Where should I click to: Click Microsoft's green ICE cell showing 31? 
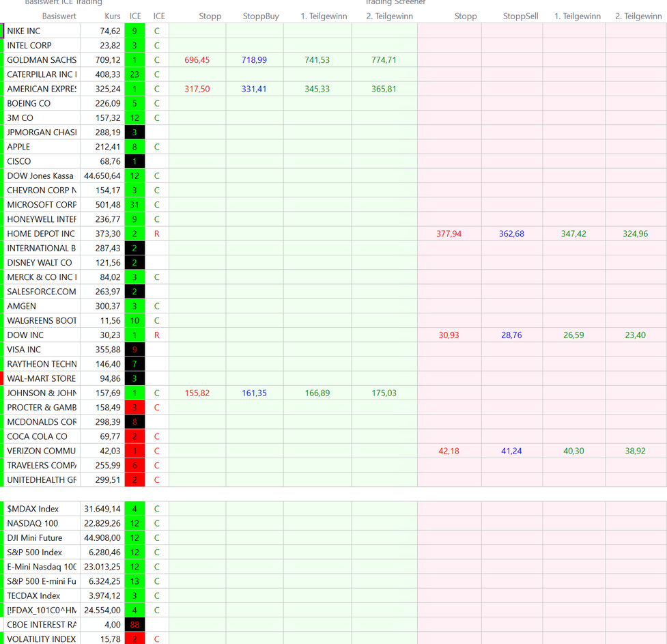pyautogui.click(x=134, y=205)
